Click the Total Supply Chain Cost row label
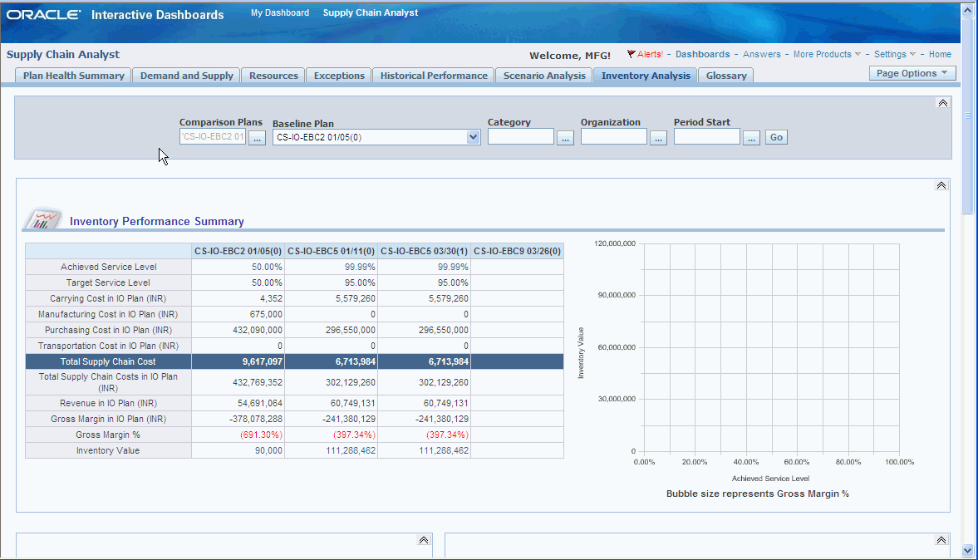Screen dimensions: 978x560 tap(108, 361)
